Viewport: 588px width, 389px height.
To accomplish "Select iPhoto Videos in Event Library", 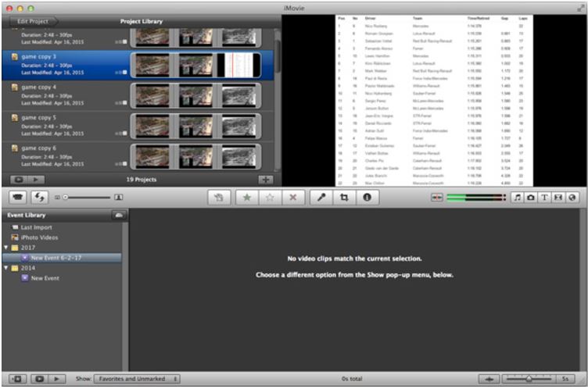I will point(62,237).
